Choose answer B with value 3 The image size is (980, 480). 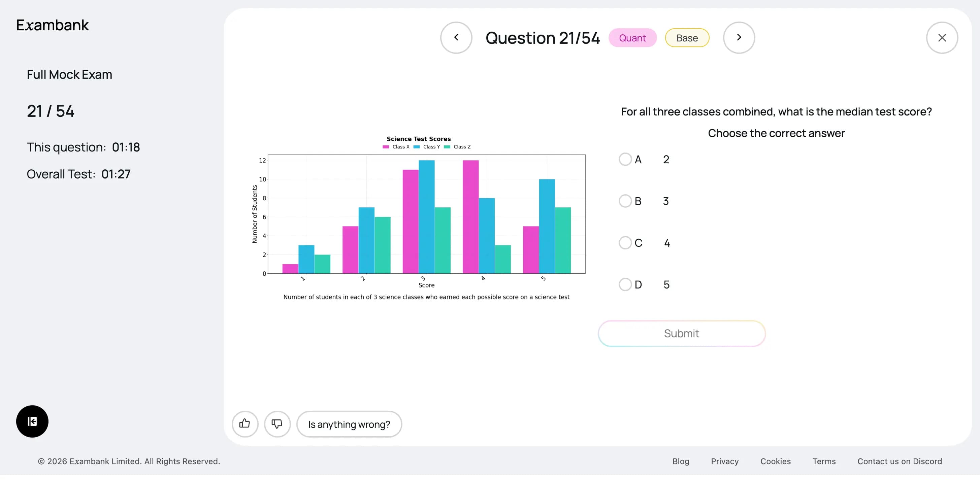pos(625,201)
